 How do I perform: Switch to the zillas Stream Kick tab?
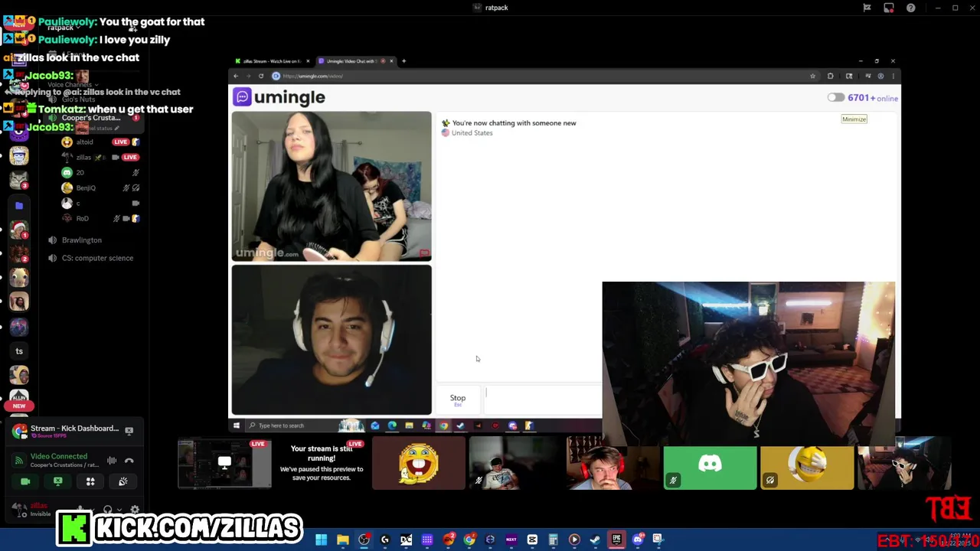pyautogui.click(x=272, y=61)
